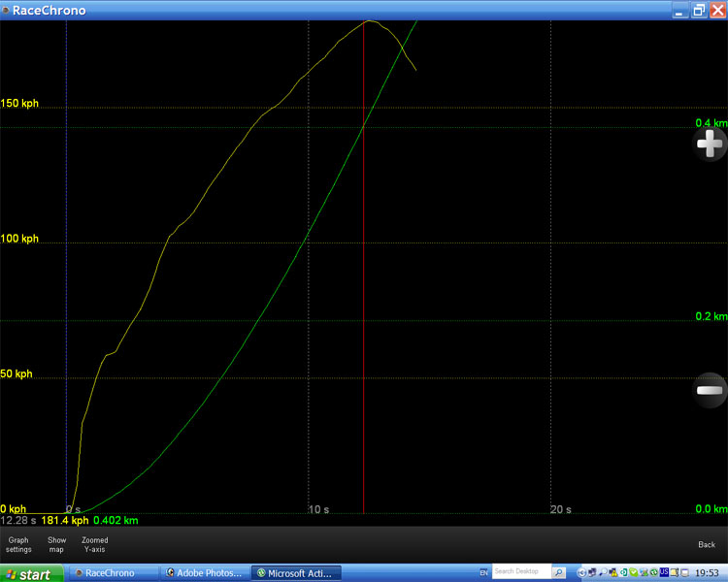Click the 12.28 s time readout
Image resolution: width=728 pixels, height=582 pixels.
[18, 520]
